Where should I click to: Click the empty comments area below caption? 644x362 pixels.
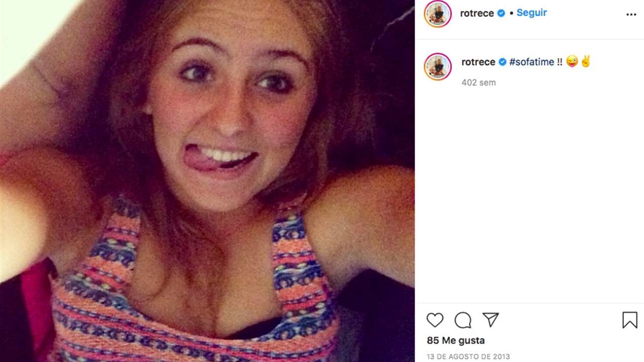(529, 196)
